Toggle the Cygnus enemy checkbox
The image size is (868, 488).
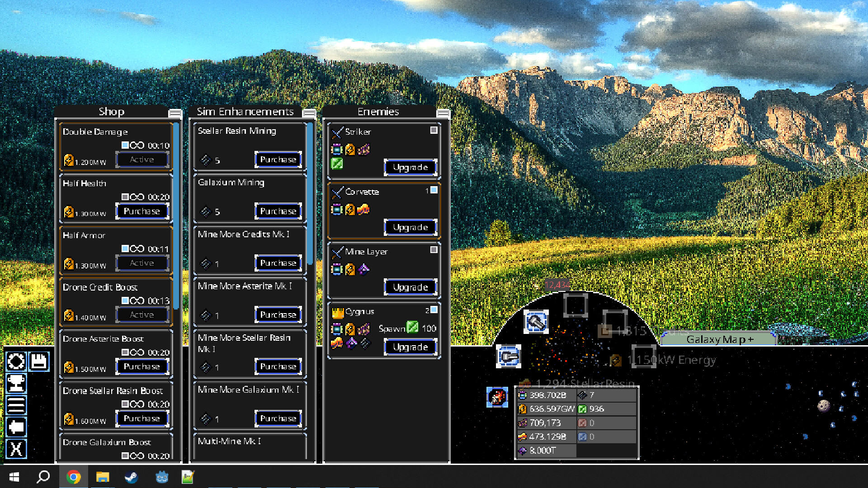tap(434, 310)
